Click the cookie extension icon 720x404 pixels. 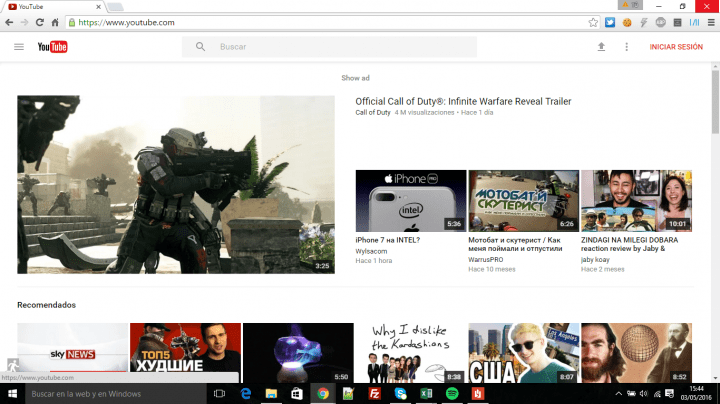click(627, 22)
